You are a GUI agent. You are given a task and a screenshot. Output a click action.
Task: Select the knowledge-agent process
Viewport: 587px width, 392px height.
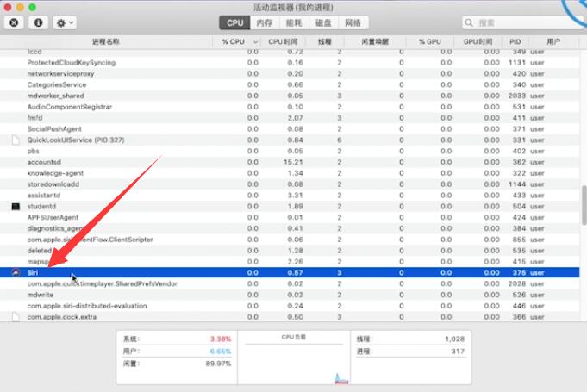(55, 173)
